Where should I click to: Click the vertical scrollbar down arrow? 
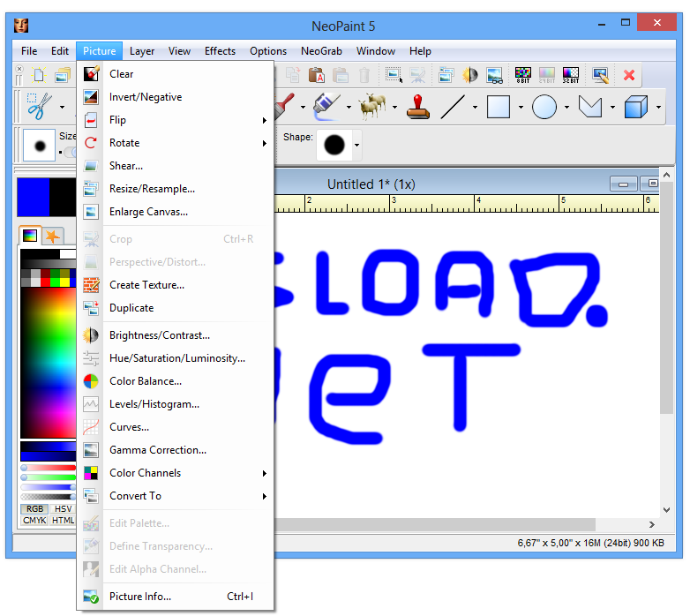click(x=667, y=510)
